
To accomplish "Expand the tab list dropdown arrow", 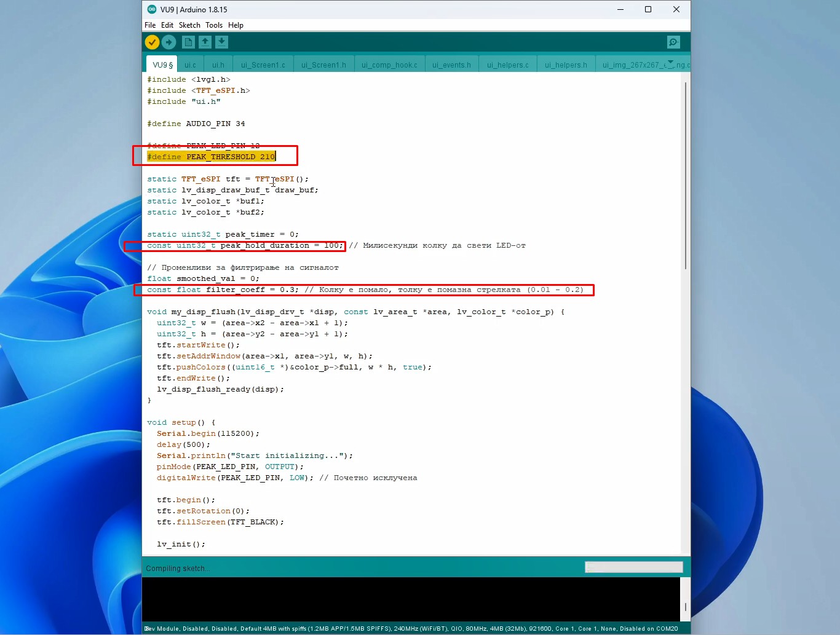I will (671, 63).
